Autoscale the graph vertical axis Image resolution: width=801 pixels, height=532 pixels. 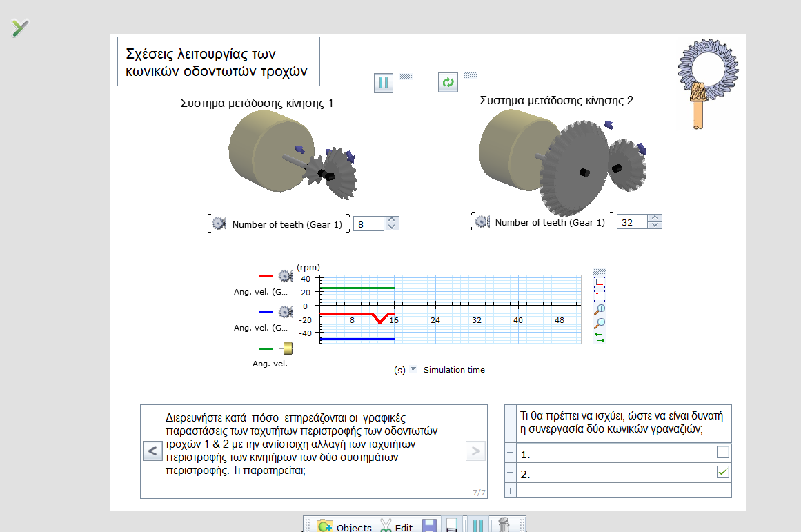(600, 295)
